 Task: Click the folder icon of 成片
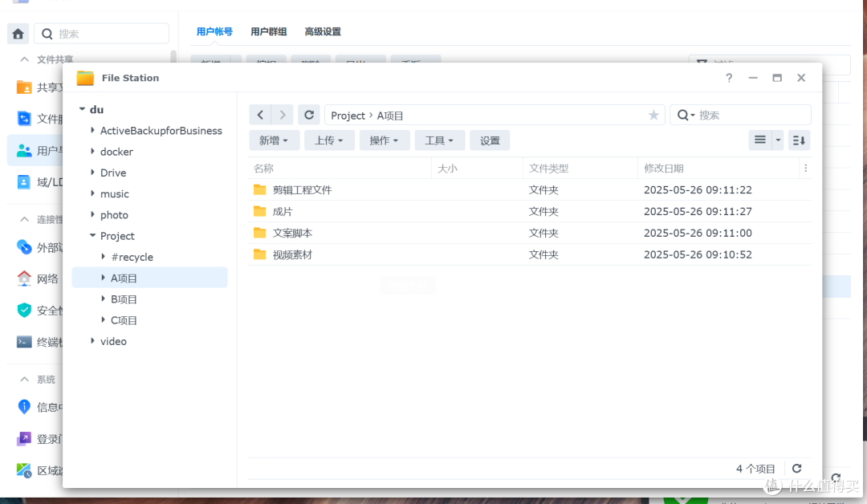(259, 211)
